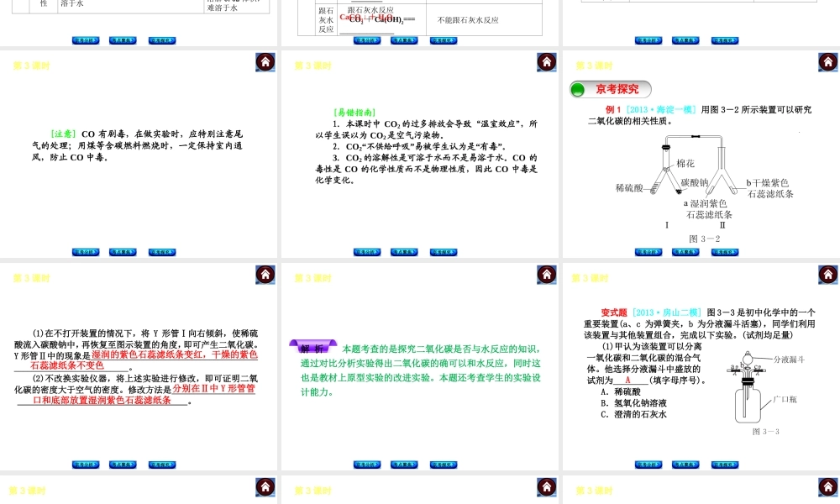Click the last blue nav button under the 难溶于水 table slide
Viewport: 840px width, 504px height.
pos(162,40)
